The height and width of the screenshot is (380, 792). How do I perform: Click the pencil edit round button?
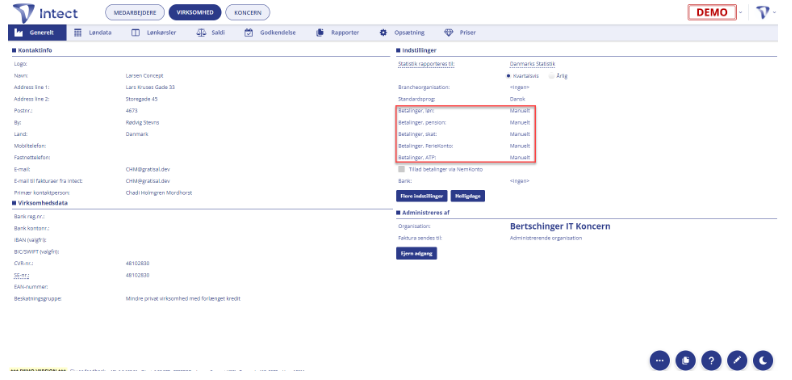coord(737,360)
